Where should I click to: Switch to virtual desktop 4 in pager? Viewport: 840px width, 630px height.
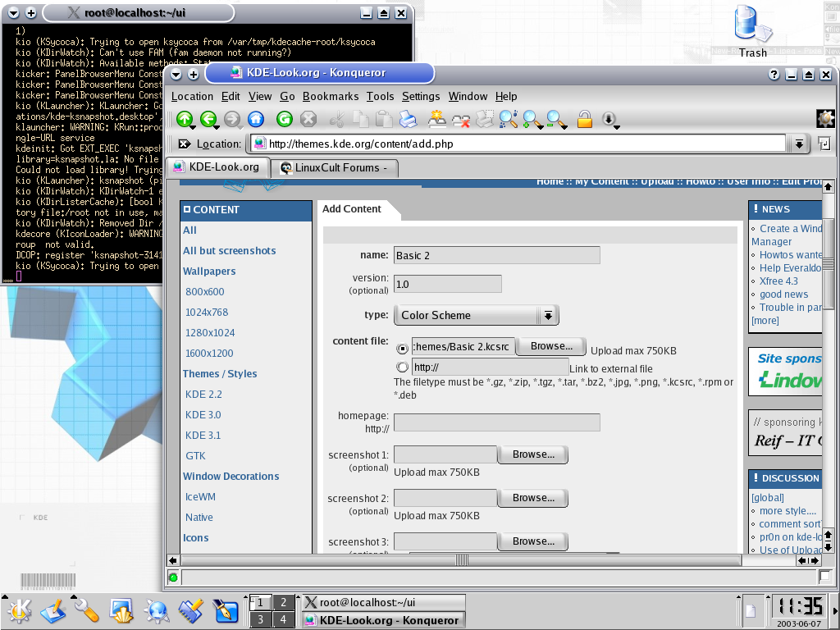(x=283, y=620)
